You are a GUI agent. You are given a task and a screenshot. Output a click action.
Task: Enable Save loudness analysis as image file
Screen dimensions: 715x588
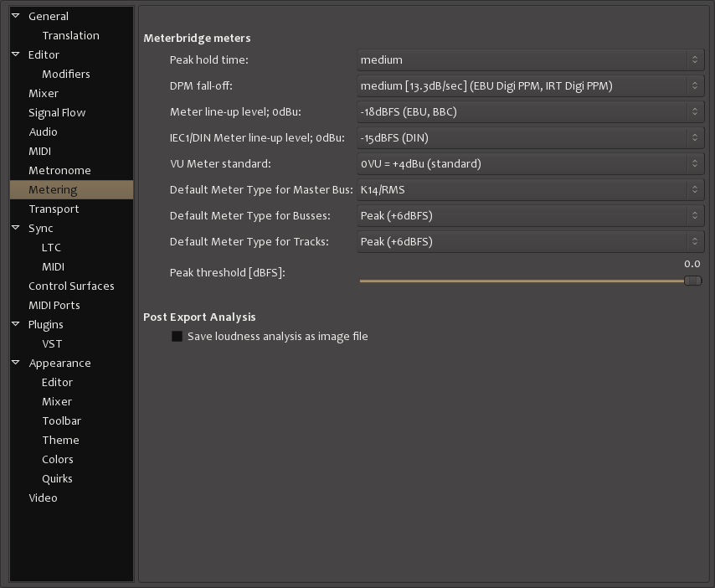(x=177, y=337)
